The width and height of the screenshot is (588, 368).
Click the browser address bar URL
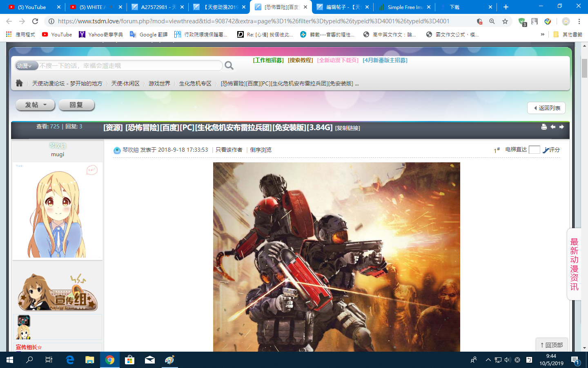tap(254, 21)
